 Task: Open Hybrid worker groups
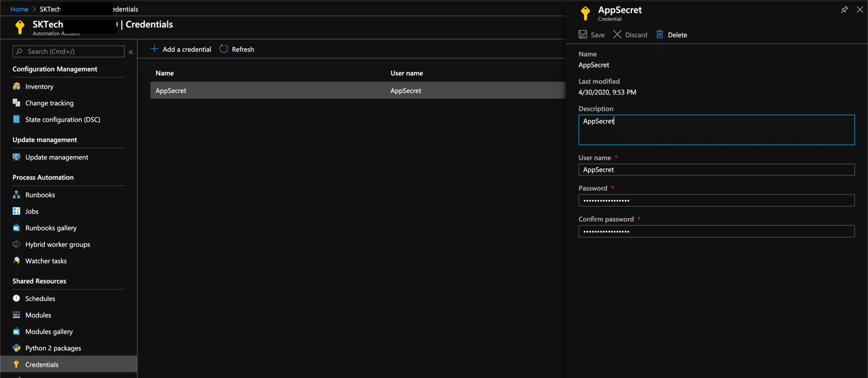coord(56,244)
